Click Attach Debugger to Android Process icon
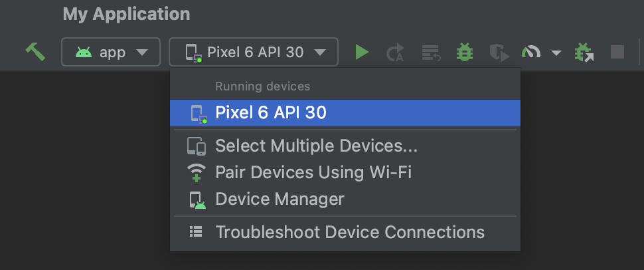 tap(584, 52)
